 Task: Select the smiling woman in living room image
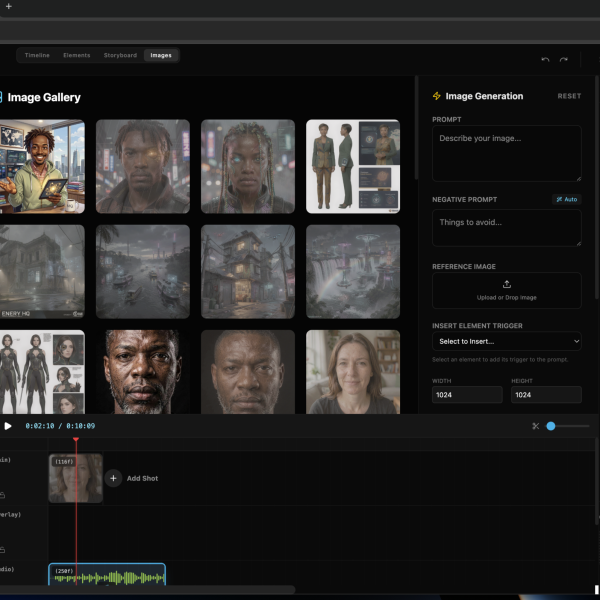click(x=353, y=372)
